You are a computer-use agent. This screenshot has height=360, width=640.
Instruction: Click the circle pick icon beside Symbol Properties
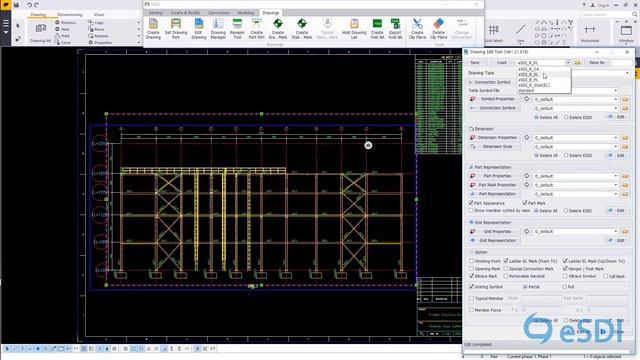tap(527, 99)
